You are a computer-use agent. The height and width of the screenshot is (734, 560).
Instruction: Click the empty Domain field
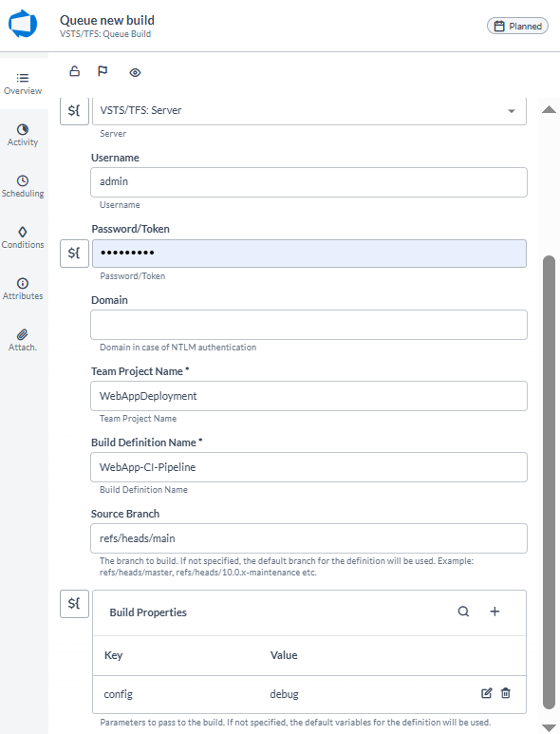(308, 325)
